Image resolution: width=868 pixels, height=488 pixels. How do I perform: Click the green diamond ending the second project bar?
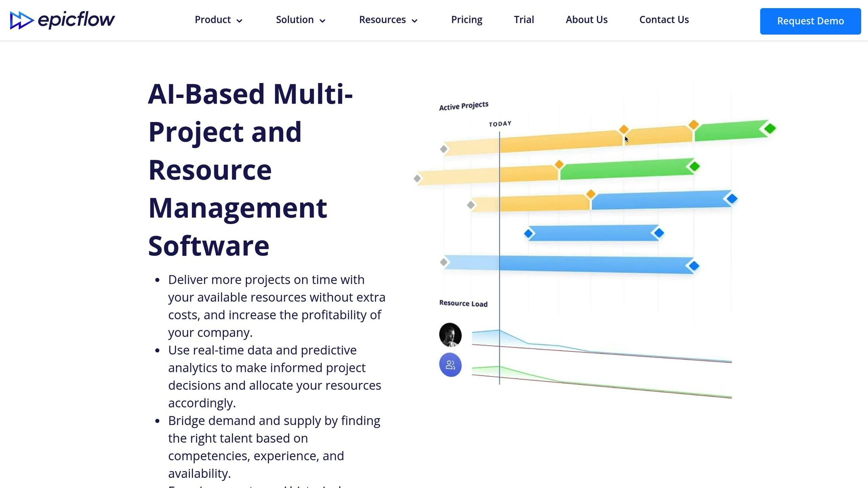pos(694,166)
